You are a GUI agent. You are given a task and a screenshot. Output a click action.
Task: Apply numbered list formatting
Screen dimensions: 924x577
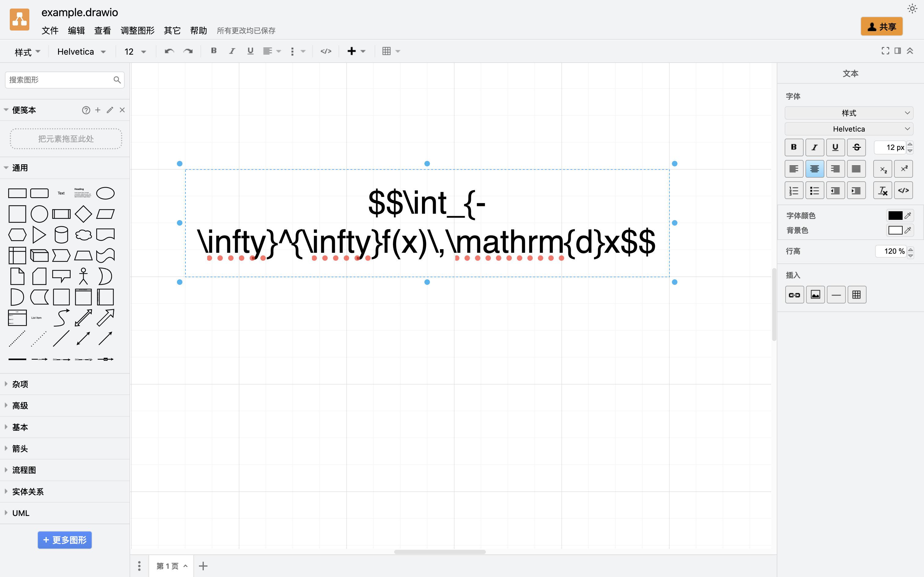pos(794,191)
